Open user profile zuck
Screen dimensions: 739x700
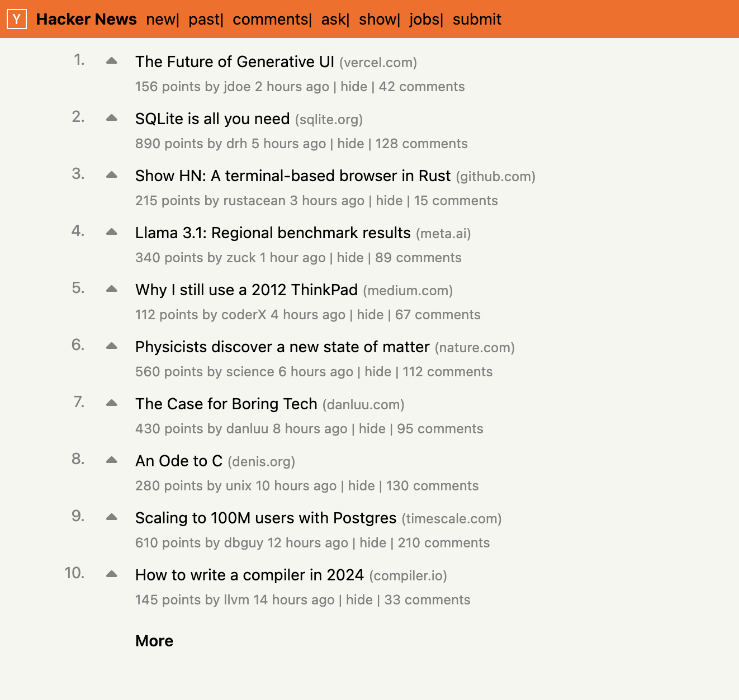click(x=241, y=258)
